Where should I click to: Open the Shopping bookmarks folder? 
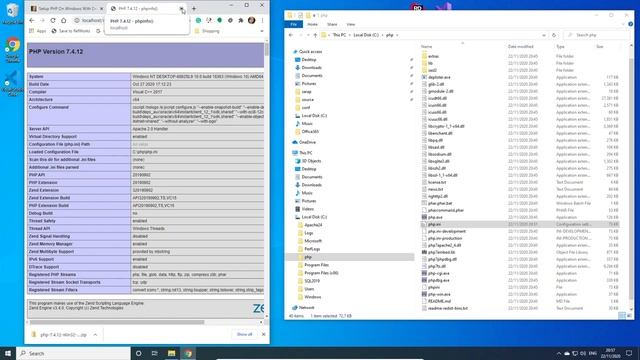[x=207, y=31]
